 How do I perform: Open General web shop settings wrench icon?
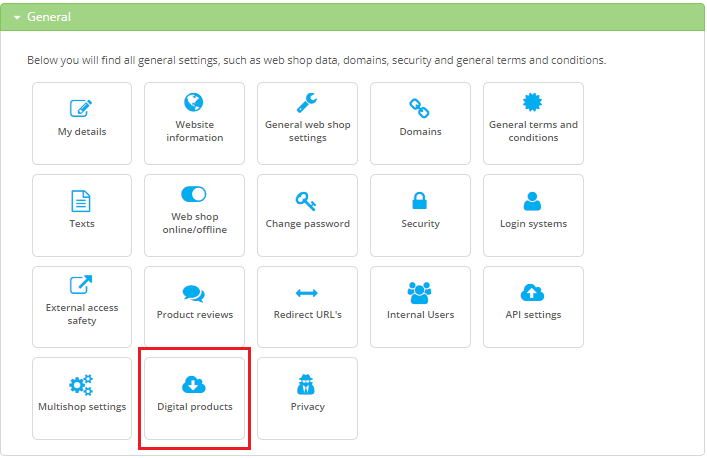pyautogui.click(x=307, y=102)
